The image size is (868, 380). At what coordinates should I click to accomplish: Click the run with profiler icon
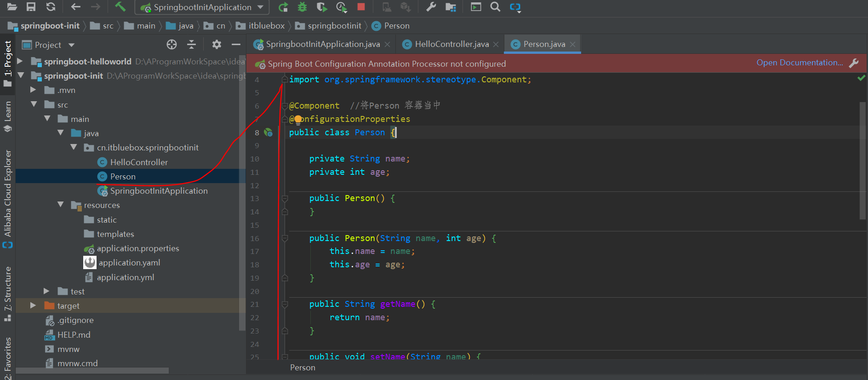tap(342, 7)
